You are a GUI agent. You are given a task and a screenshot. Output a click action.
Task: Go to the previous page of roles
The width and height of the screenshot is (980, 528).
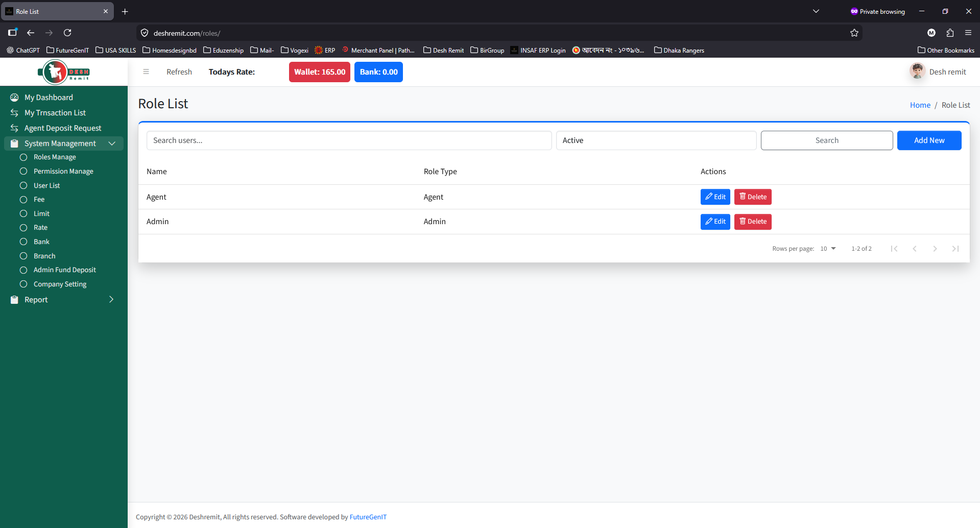(915, 249)
